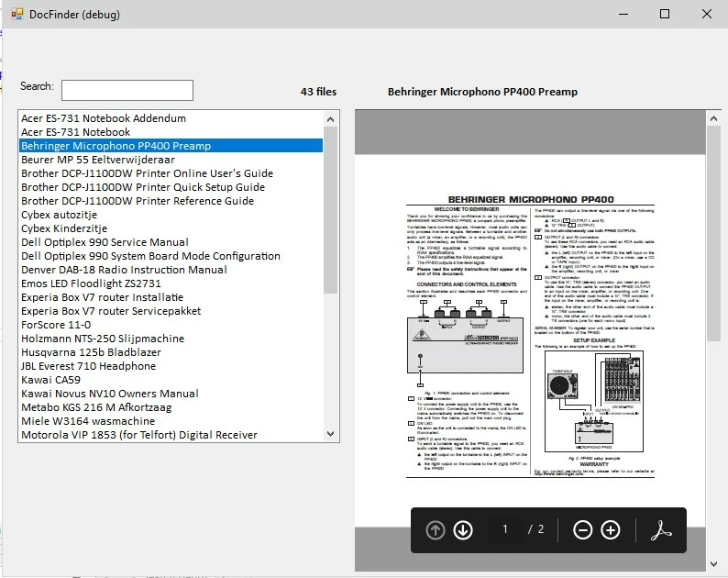The height and width of the screenshot is (578, 728).
Task: Select Denver DAB-18 Radio Instruction Manual
Action: pos(171,270)
